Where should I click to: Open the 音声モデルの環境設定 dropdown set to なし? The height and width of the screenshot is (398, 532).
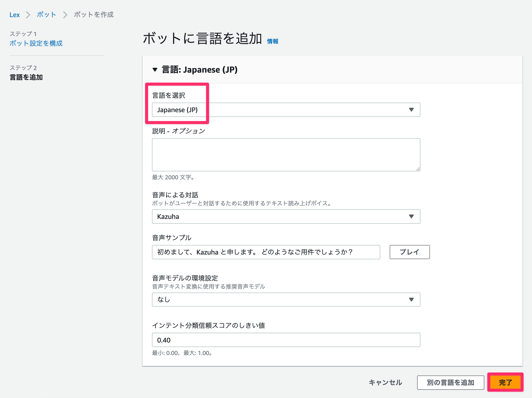[x=286, y=300]
